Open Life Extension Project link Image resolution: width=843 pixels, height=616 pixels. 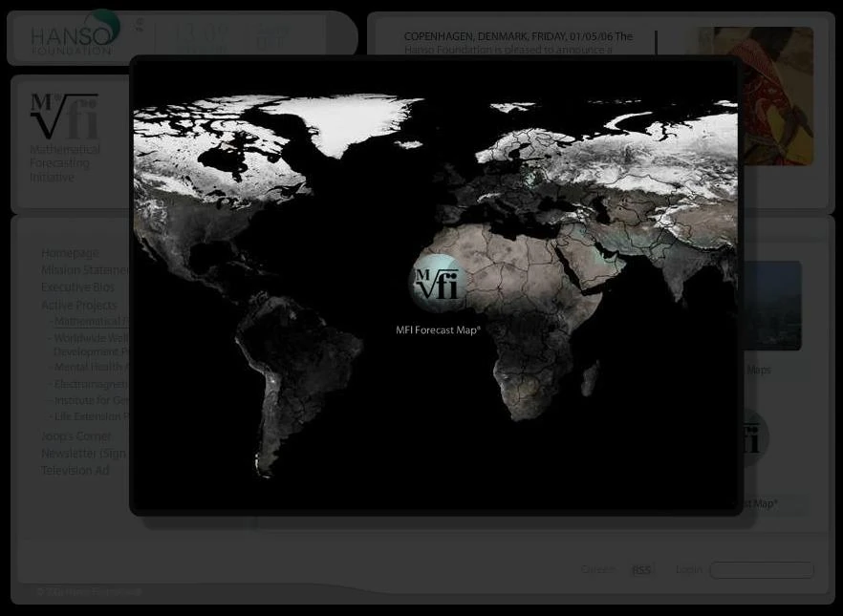coord(90,416)
